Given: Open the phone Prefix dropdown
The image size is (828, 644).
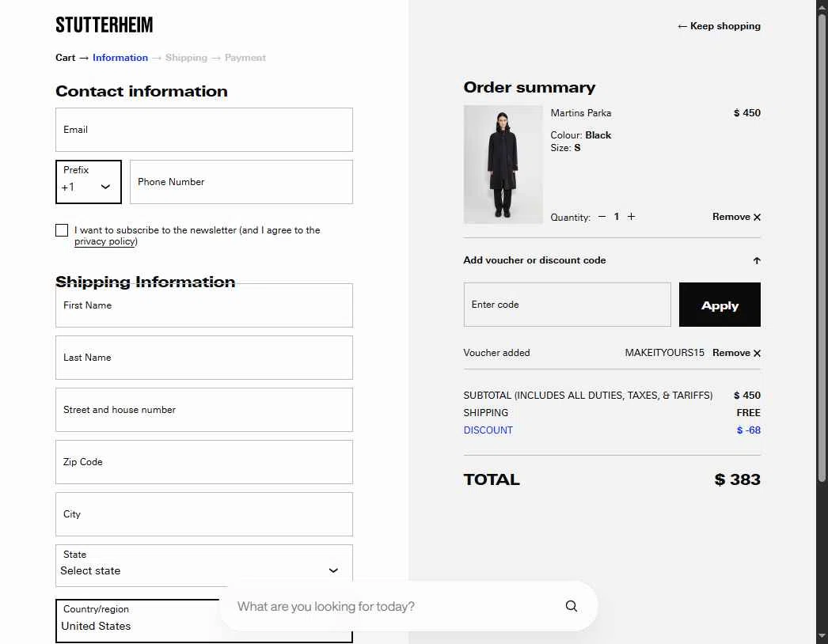Looking at the screenshot, I should click(x=88, y=182).
